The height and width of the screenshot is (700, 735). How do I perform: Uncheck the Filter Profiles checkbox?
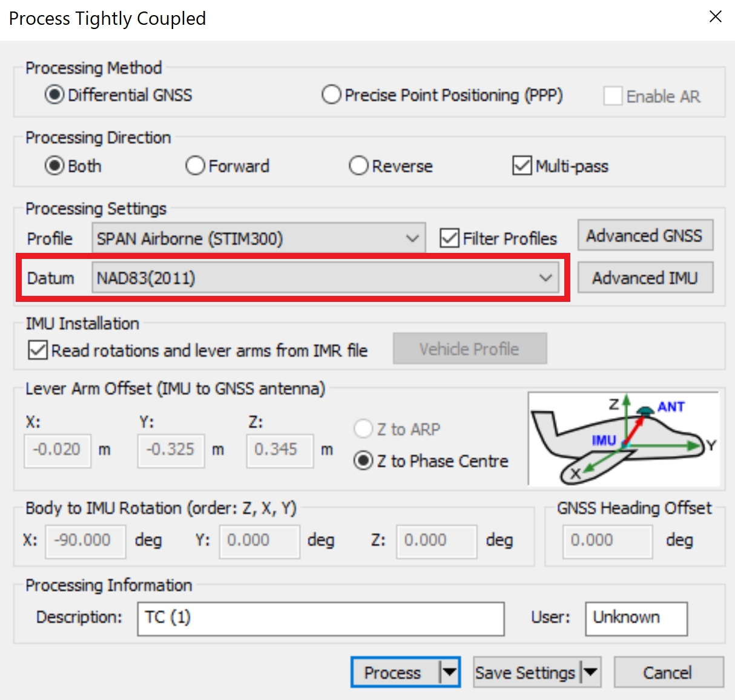click(449, 238)
